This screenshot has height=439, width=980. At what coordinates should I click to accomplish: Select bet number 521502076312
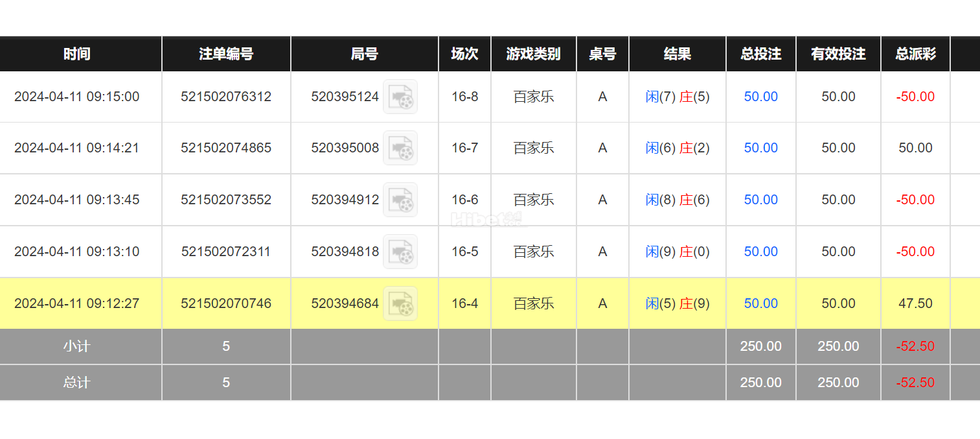point(226,97)
